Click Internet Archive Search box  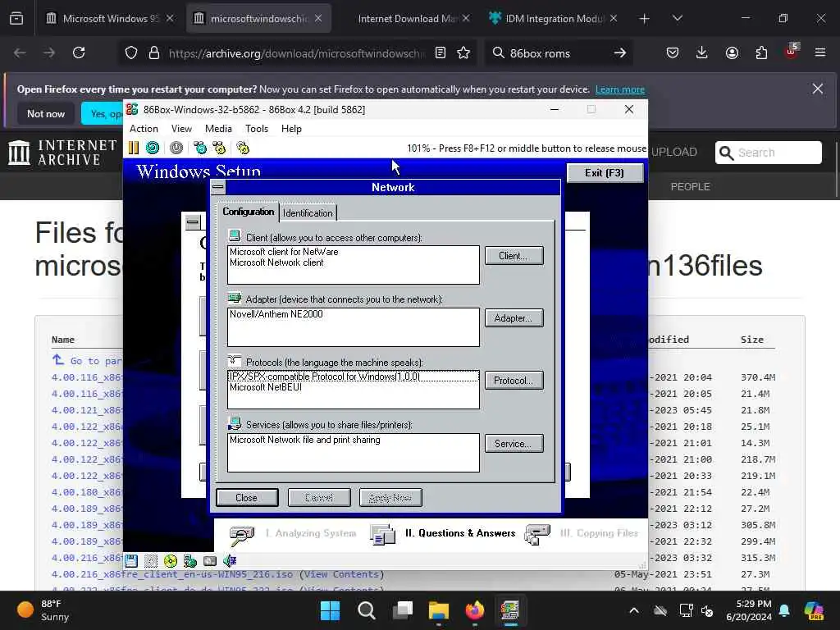(768, 153)
